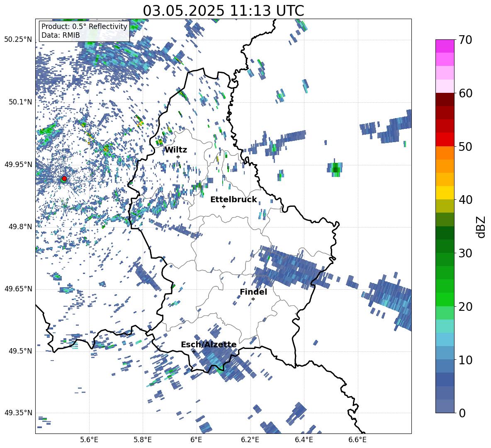Click the 0 colorbar tick label

[x=462, y=413]
